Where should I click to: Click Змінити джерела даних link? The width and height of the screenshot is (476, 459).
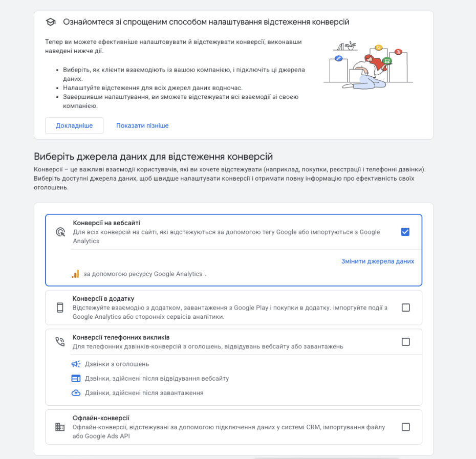378,261
